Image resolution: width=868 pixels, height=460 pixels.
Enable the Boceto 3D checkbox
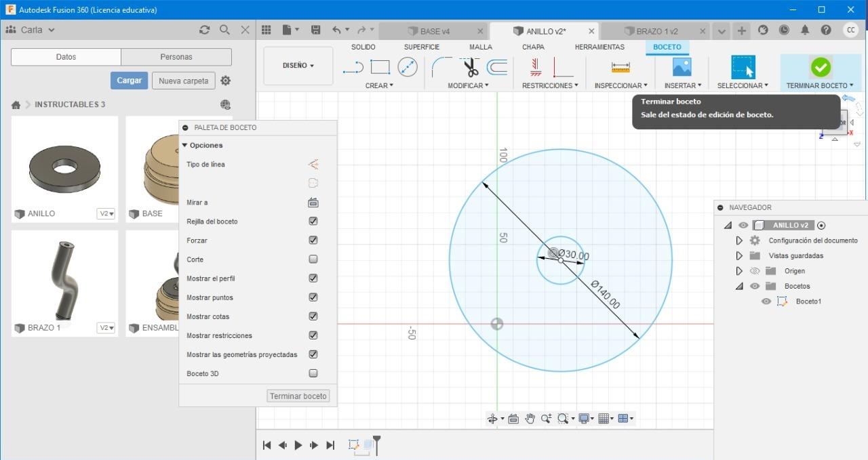tap(313, 373)
